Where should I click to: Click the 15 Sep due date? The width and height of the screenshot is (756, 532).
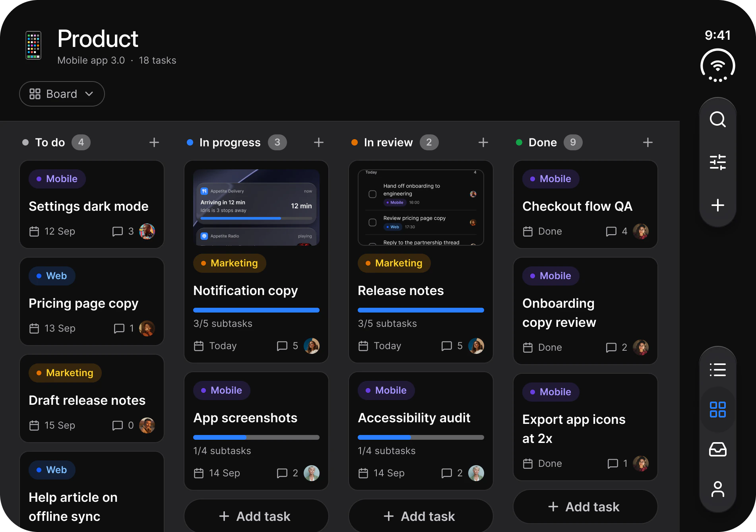(x=60, y=425)
